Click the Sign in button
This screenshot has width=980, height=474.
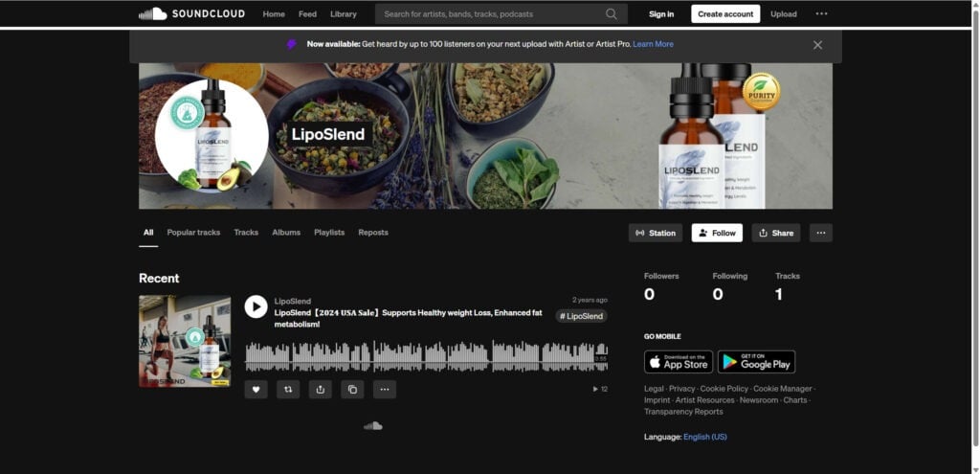661,13
